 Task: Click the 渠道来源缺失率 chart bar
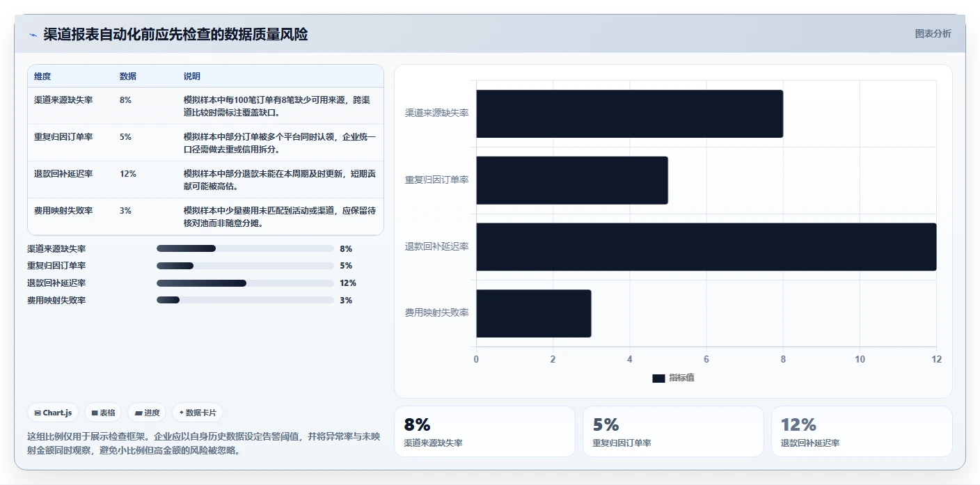tap(629, 113)
